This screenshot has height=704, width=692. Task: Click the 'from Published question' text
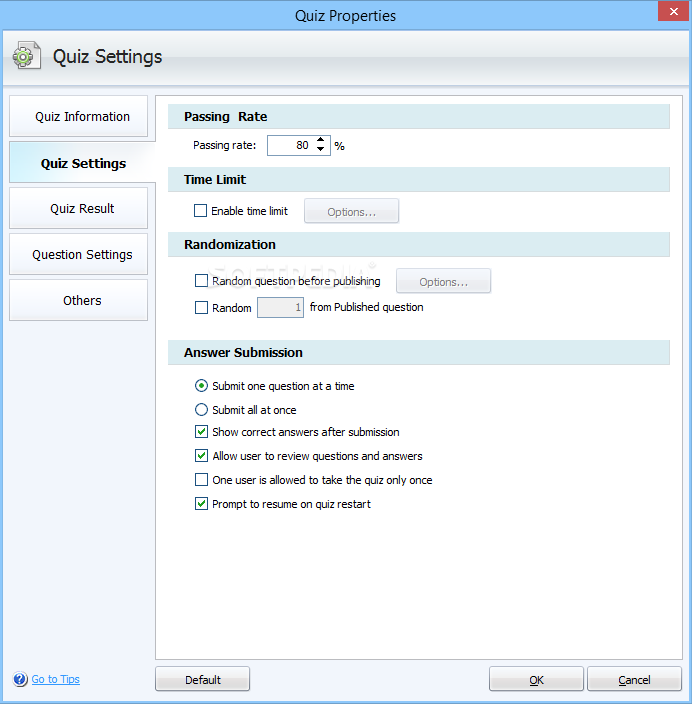pos(366,307)
